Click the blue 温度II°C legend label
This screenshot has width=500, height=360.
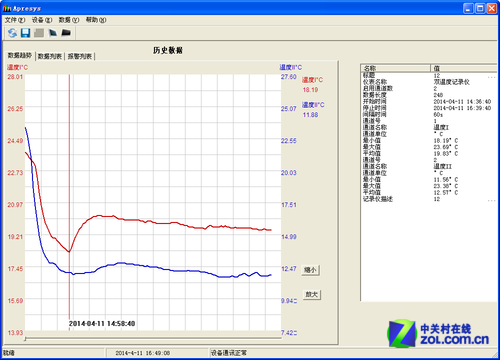click(313, 105)
